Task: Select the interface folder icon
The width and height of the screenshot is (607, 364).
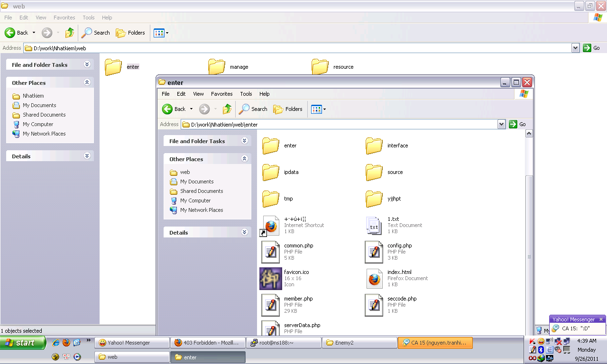Action: (x=374, y=146)
